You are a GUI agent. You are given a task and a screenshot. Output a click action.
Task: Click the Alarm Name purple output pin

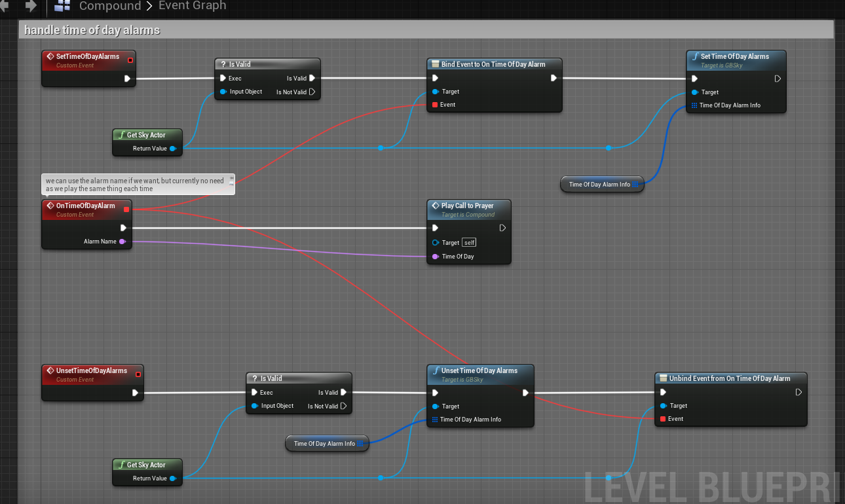pos(122,242)
